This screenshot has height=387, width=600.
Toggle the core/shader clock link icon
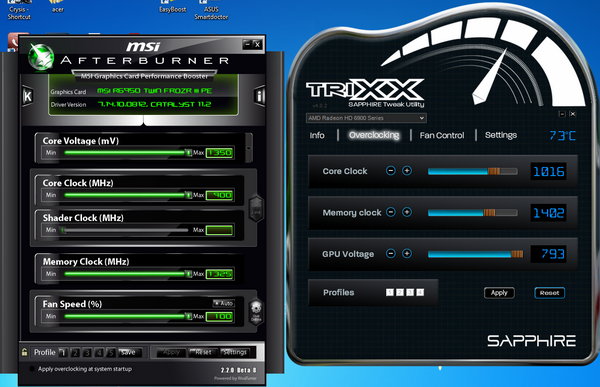(256, 209)
